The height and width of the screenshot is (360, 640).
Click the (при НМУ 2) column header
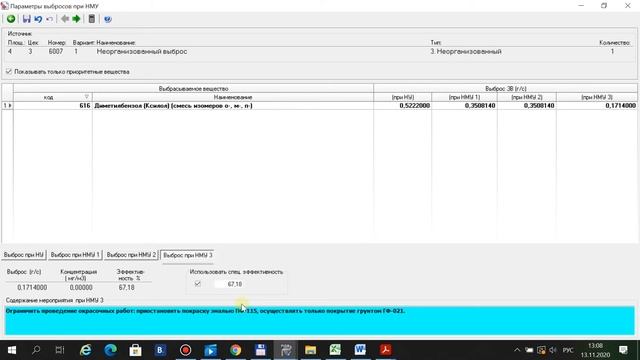pyautogui.click(x=527, y=97)
